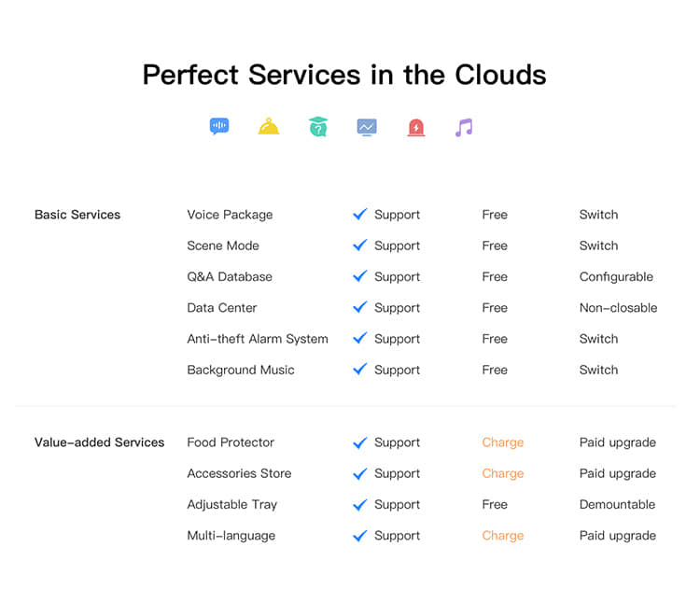Screen dimensions: 700x603
Task: Toggle the Switch label for Background Music
Action: pos(598,370)
